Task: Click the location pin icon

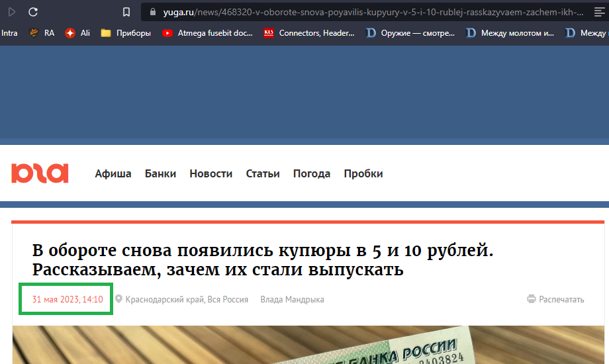Action: click(x=119, y=298)
